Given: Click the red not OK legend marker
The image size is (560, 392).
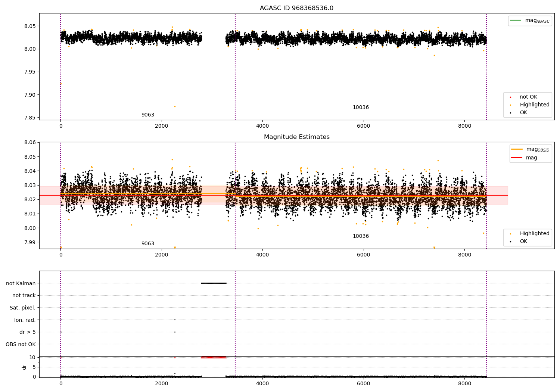Looking at the screenshot, I should pyautogui.click(x=510, y=97).
